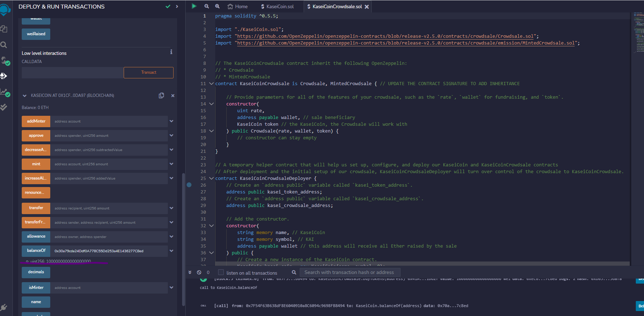Run the mint function button

36,164
